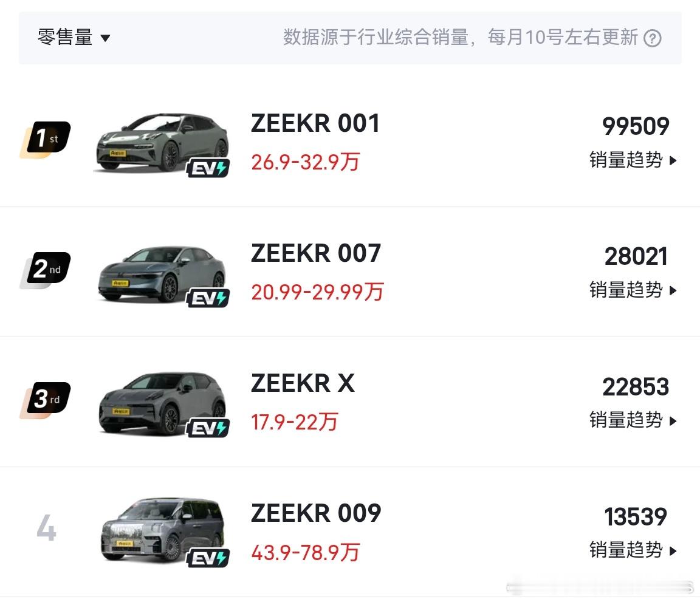Click the 43.9-78.9万 price of ZEEKR 009

click(x=306, y=552)
